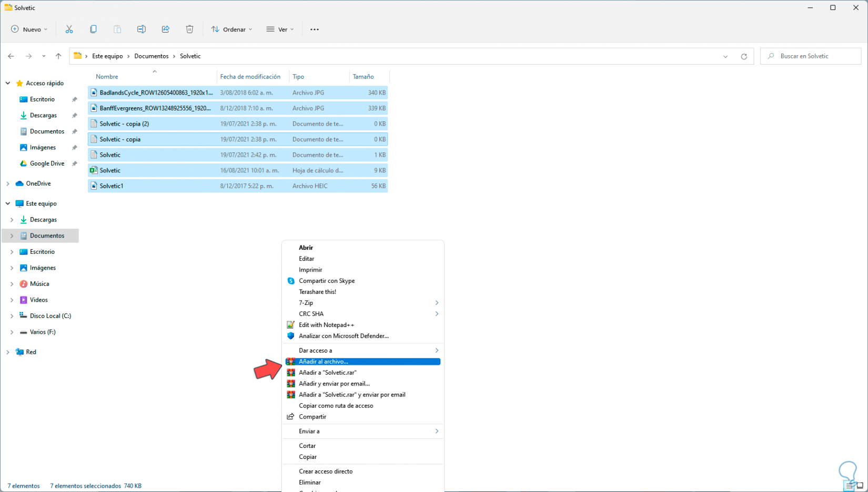This screenshot has width=868, height=492.
Task: Click Este equipo in the address breadcrumb
Action: (107, 56)
